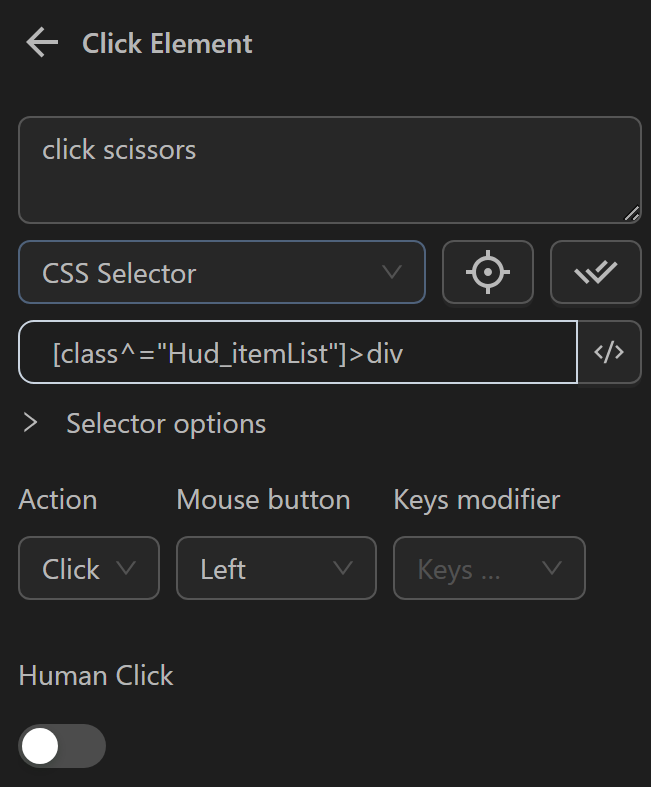This screenshot has height=787, width=651.
Task: Focus the selector field containing Hud_itemList
Action: 297,352
